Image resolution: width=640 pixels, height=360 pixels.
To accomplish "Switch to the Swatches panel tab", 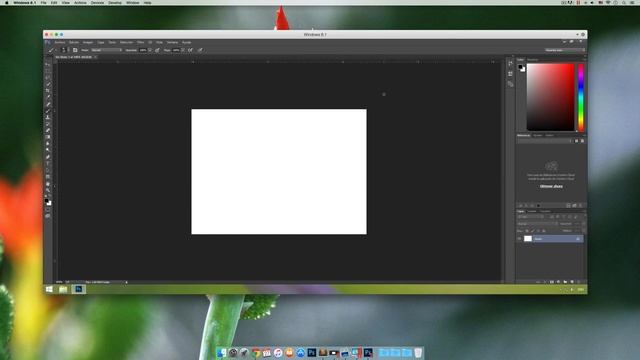I will (x=533, y=60).
